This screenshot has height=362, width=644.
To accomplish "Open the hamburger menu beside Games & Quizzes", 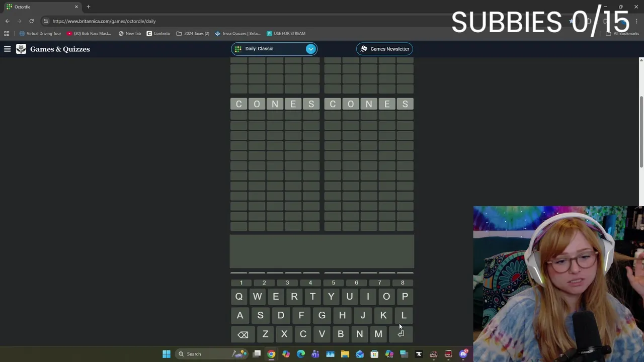I will coord(7,49).
